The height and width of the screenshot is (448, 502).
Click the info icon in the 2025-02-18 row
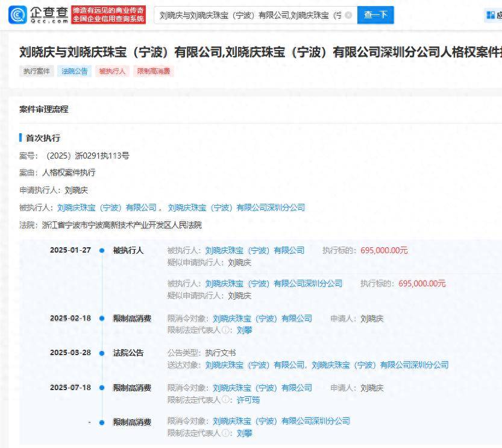tap(225, 330)
